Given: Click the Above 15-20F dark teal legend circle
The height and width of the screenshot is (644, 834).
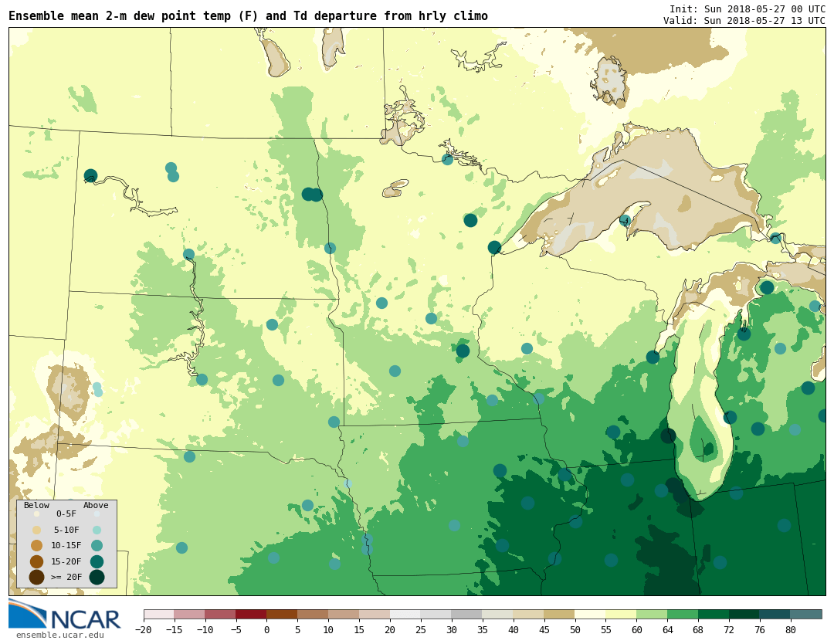Looking at the screenshot, I should [97, 561].
